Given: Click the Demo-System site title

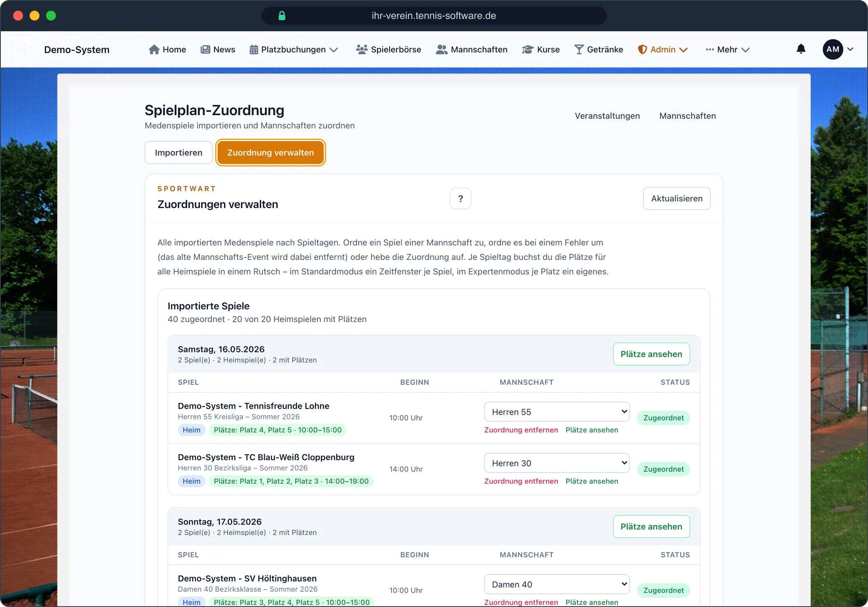Looking at the screenshot, I should [x=77, y=49].
